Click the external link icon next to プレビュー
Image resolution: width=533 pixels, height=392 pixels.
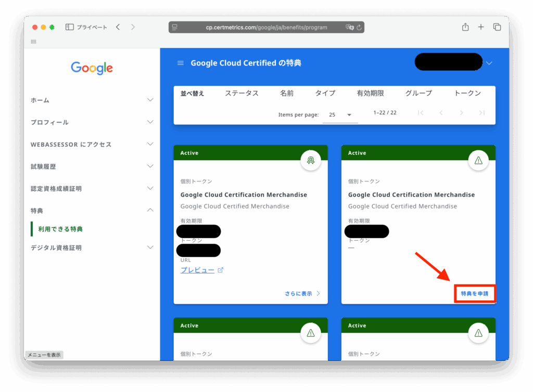(x=221, y=270)
